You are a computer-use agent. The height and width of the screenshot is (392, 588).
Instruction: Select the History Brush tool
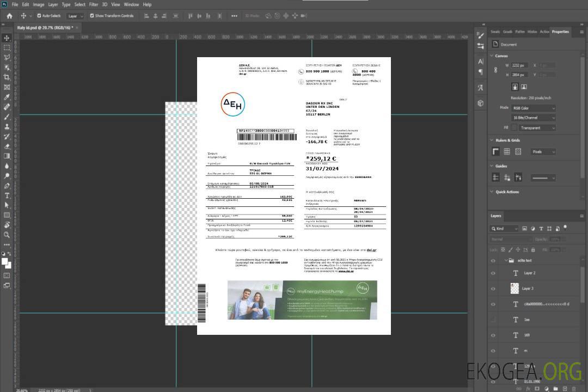[x=7, y=137]
